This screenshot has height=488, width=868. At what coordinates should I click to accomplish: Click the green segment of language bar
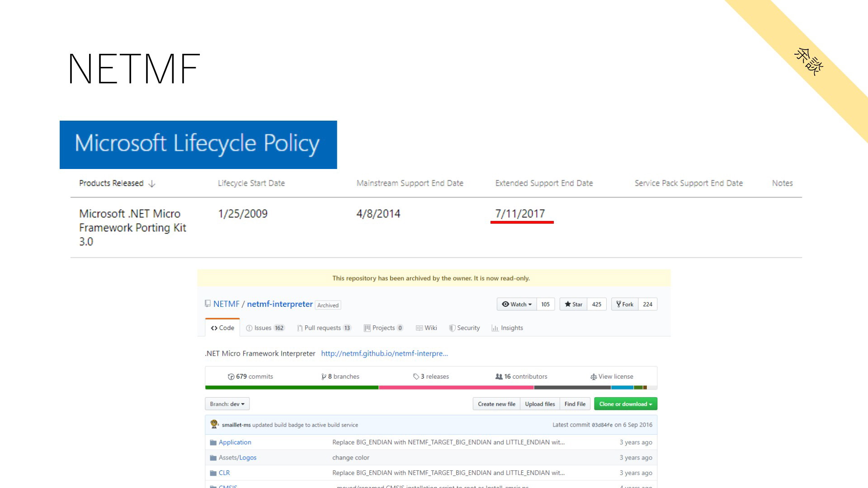point(292,387)
